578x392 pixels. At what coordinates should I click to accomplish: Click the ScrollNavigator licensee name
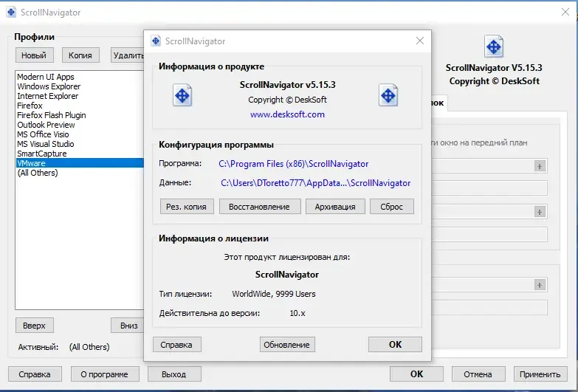(x=287, y=275)
